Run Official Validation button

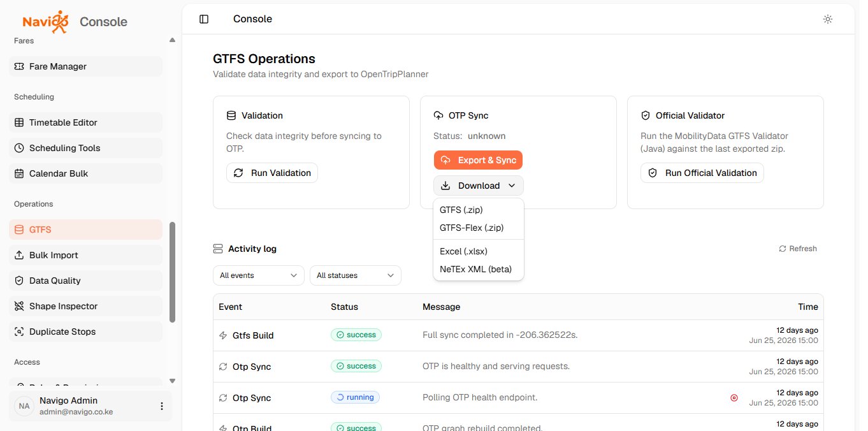702,173
